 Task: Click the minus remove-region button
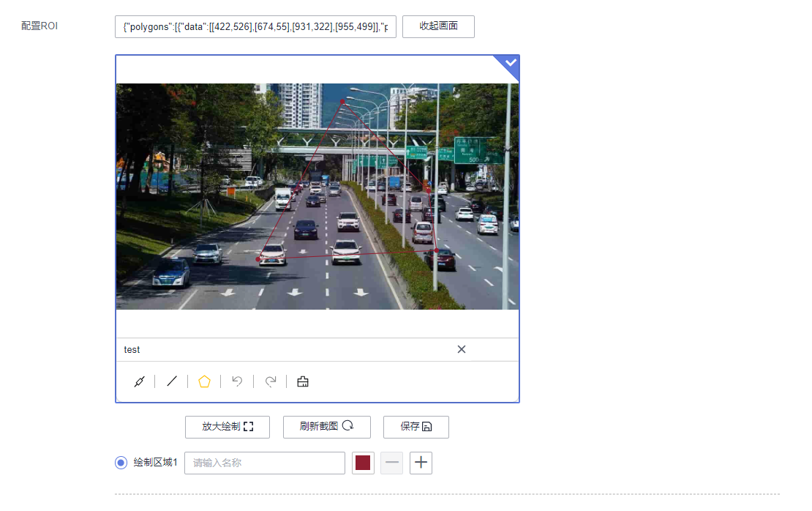(392, 463)
